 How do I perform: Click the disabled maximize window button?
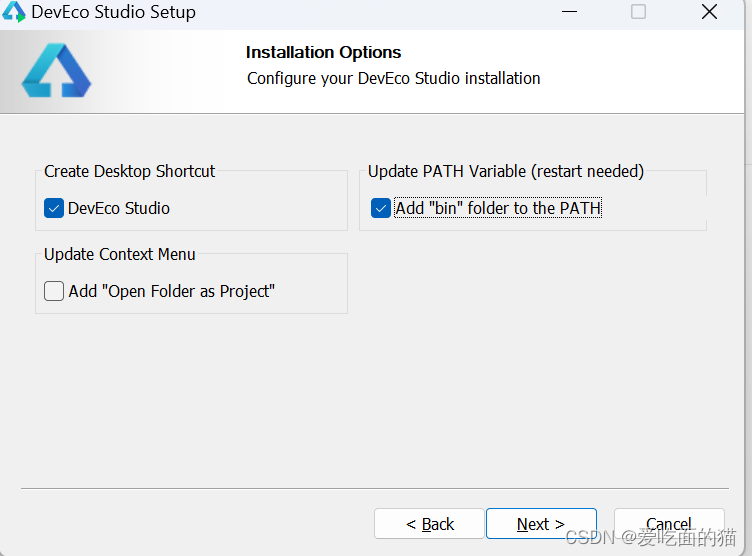[x=638, y=12]
